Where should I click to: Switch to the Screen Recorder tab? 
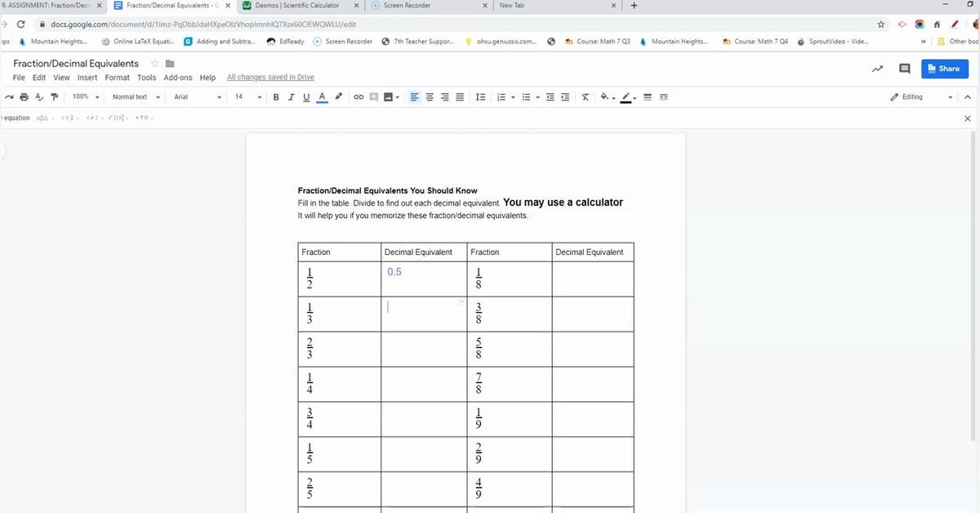pyautogui.click(x=407, y=6)
